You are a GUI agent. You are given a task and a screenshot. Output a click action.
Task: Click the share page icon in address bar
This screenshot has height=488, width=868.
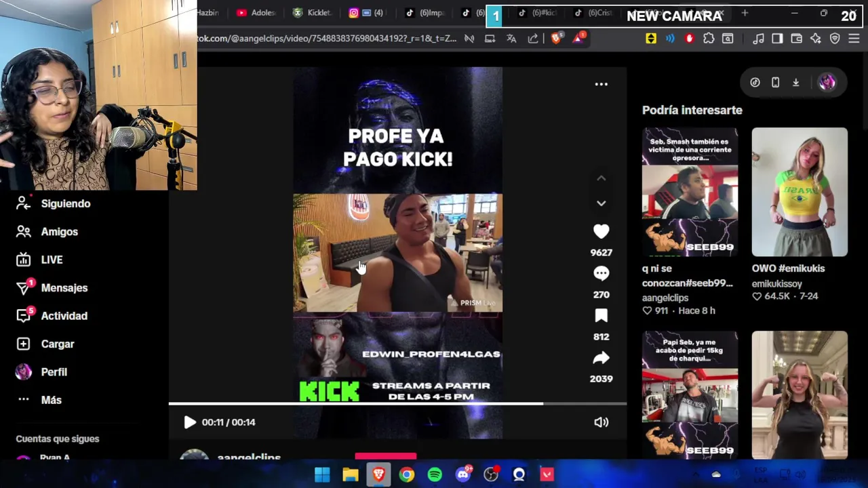tap(533, 39)
